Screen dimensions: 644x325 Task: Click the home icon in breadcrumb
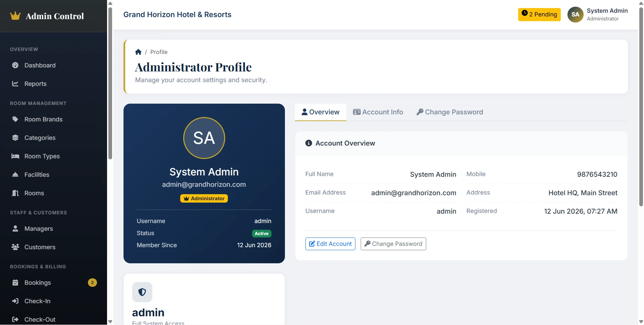pyautogui.click(x=138, y=52)
